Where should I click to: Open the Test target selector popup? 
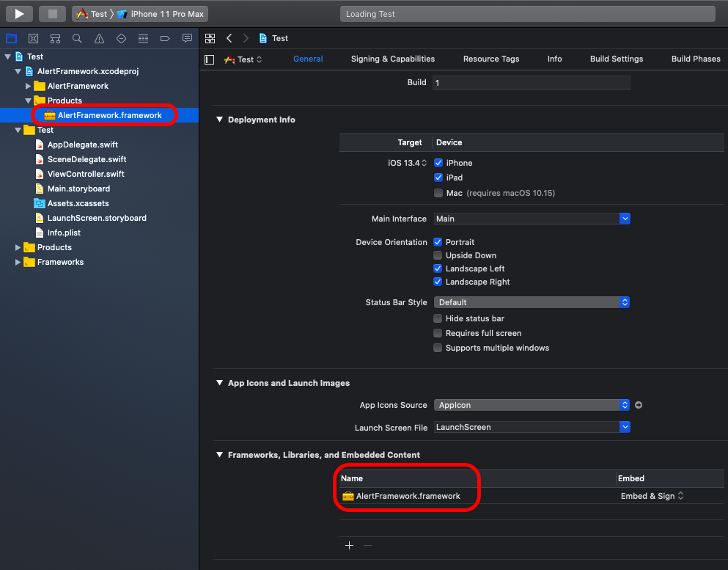point(243,59)
